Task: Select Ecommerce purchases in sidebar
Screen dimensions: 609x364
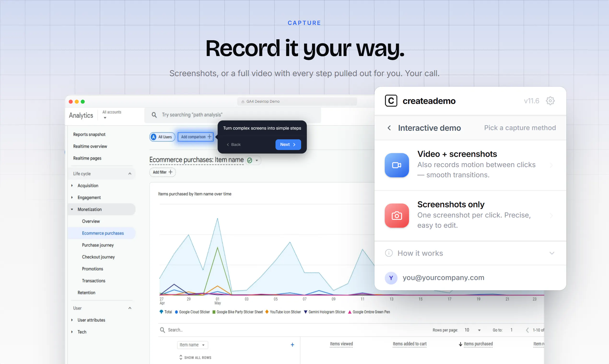Action: 102,233
